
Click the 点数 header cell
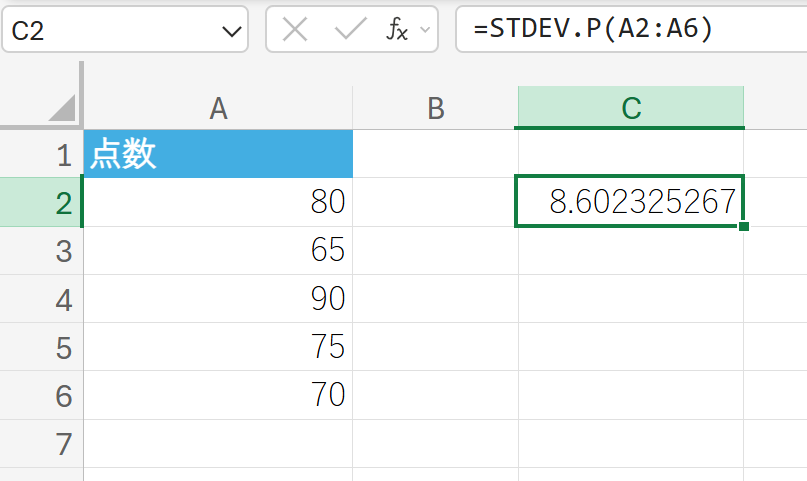click(218, 155)
